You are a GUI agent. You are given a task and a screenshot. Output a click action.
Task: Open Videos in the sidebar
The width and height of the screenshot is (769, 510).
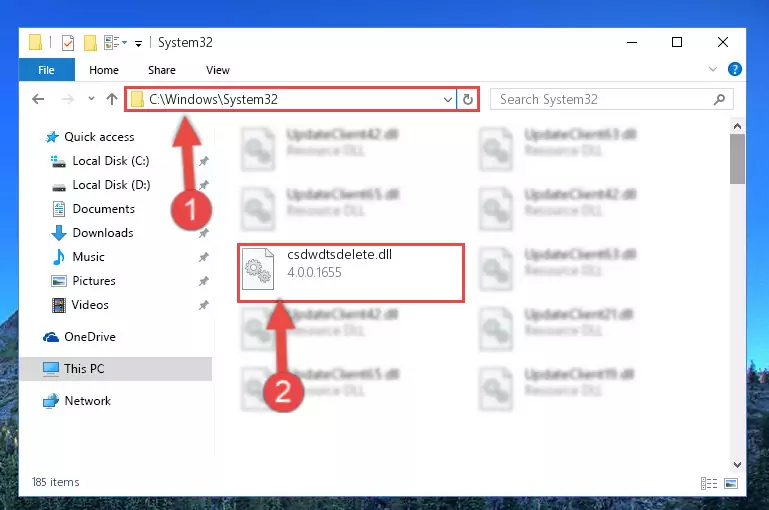pyautogui.click(x=90, y=305)
